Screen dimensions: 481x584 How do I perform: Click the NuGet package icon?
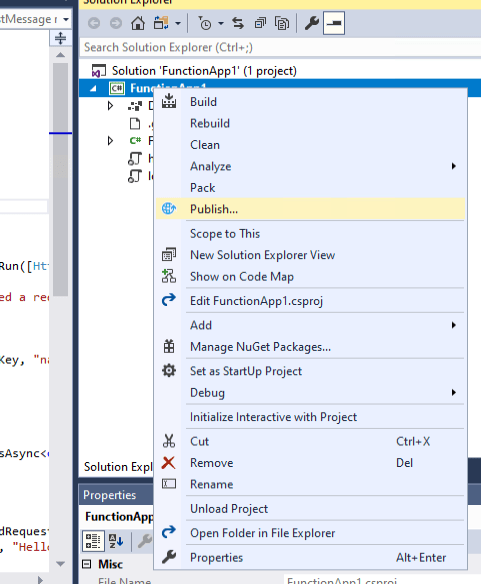(x=169, y=346)
